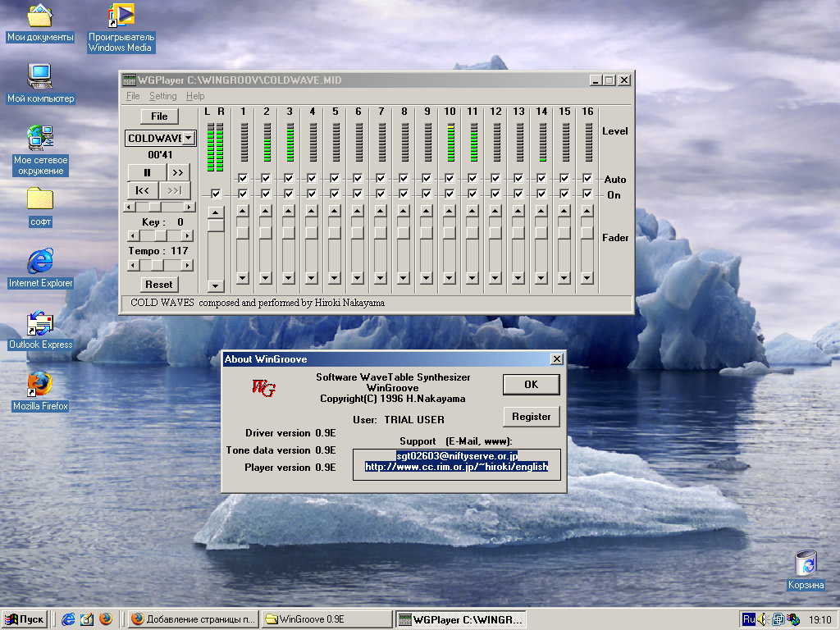This screenshot has height=630, width=840.
Task: Toggle On checkbox for channel 10
Action: (x=450, y=194)
